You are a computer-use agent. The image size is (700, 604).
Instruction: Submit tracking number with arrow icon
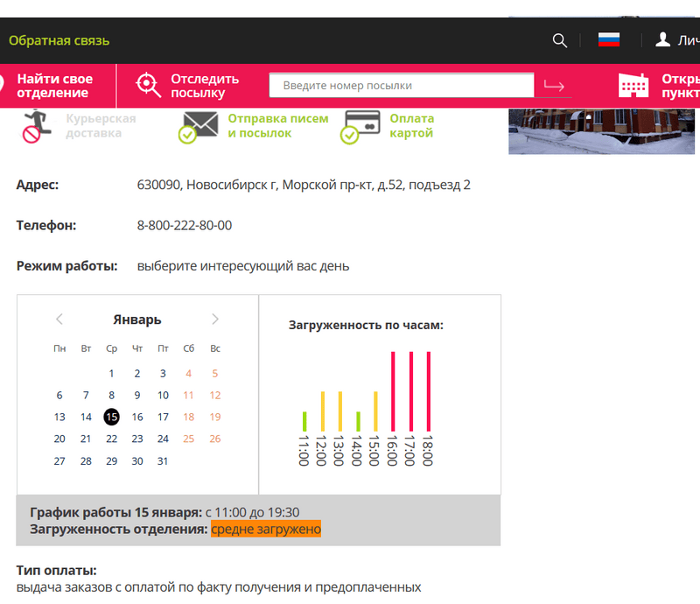[554, 85]
